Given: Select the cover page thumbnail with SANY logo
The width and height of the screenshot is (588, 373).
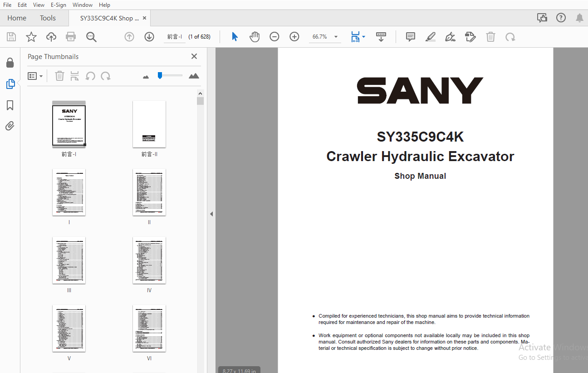Looking at the screenshot, I should (x=69, y=124).
